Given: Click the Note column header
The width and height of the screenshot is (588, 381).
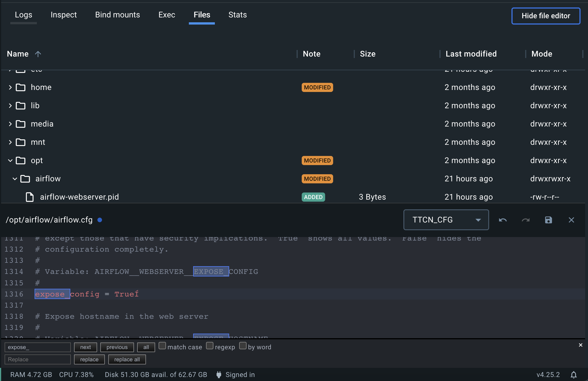Looking at the screenshot, I should (311, 54).
